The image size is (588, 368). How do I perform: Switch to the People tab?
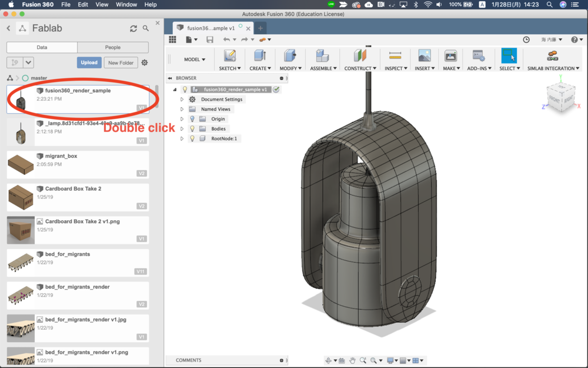coord(113,48)
